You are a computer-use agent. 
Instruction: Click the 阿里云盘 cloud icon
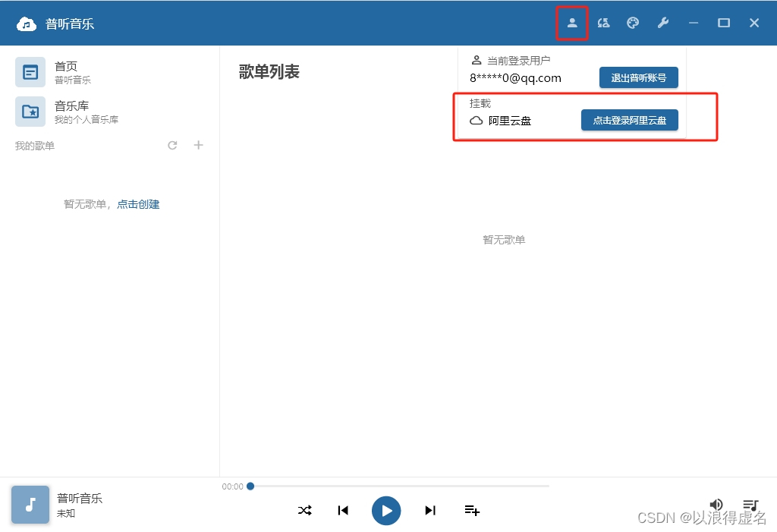tap(477, 121)
